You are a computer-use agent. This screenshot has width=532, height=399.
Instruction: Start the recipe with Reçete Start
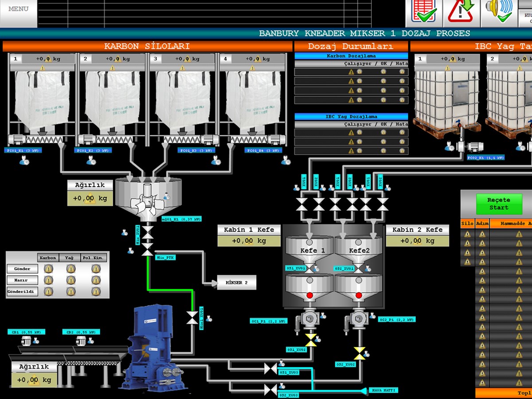pos(499,204)
